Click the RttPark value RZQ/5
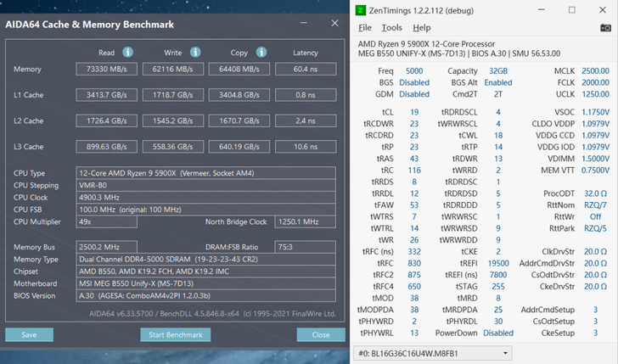 coord(596,228)
